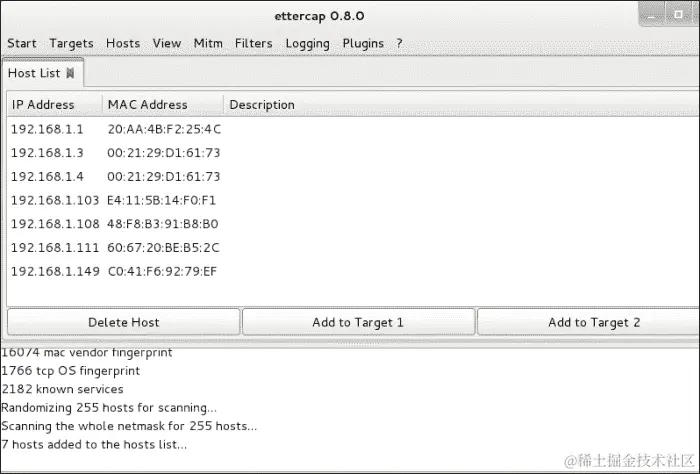The image size is (700, 474).
Task: Open the Targets menu
Action: click(x=71, y=43)
